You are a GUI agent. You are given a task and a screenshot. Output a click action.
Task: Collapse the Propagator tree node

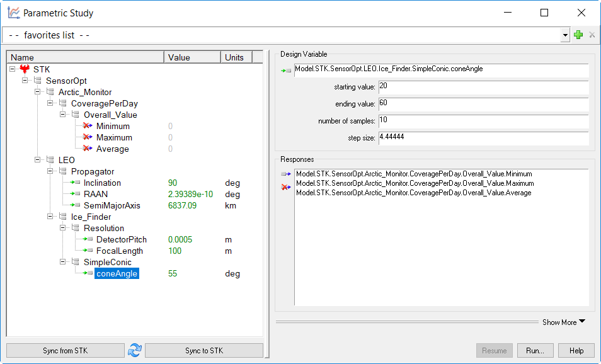click(50, 171)
